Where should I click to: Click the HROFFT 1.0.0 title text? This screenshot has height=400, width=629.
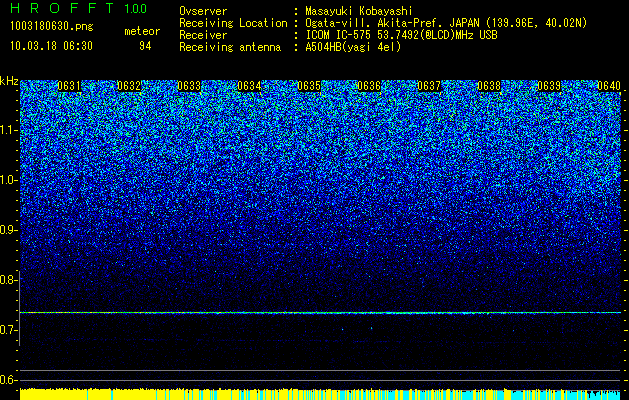(x=78, y=8)
